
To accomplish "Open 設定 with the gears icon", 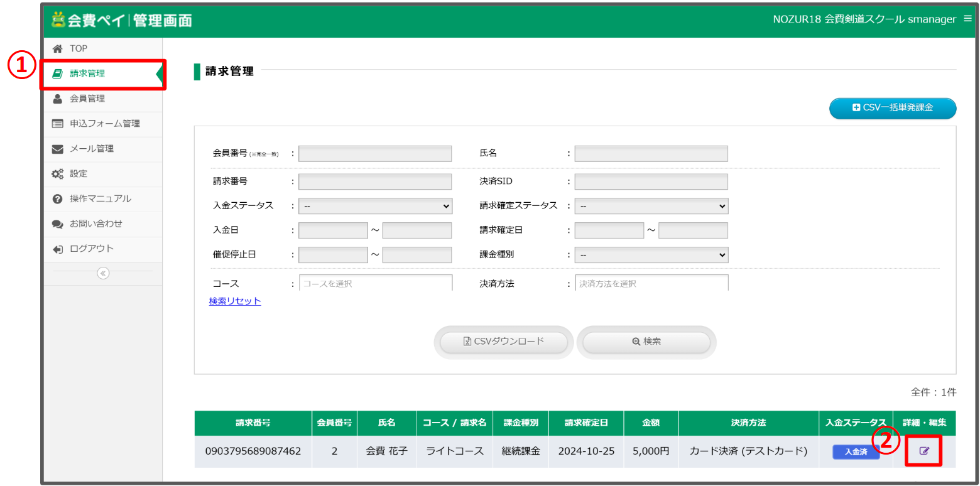I will [x=58, y=174].
